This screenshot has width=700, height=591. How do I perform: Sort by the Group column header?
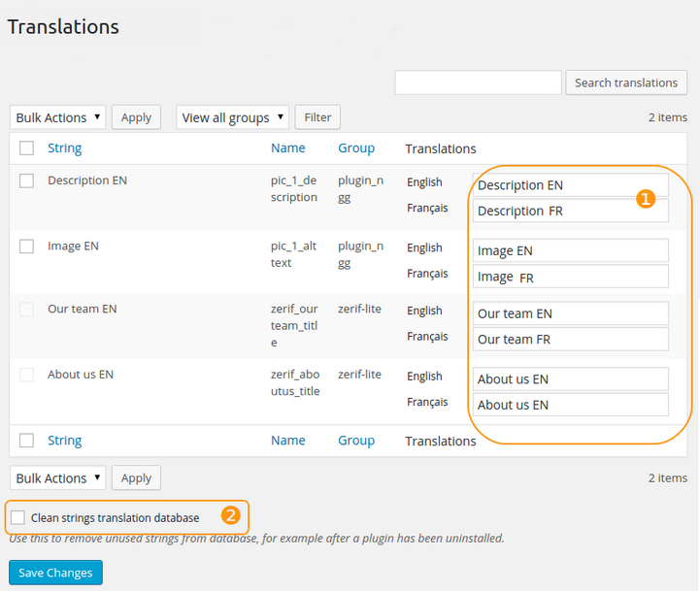tap(356, 148)
